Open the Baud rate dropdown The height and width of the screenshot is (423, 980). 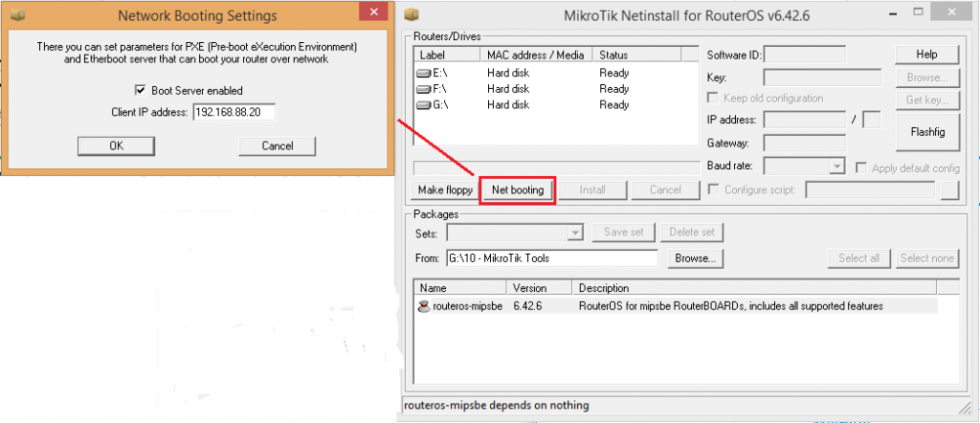point(836,167)
